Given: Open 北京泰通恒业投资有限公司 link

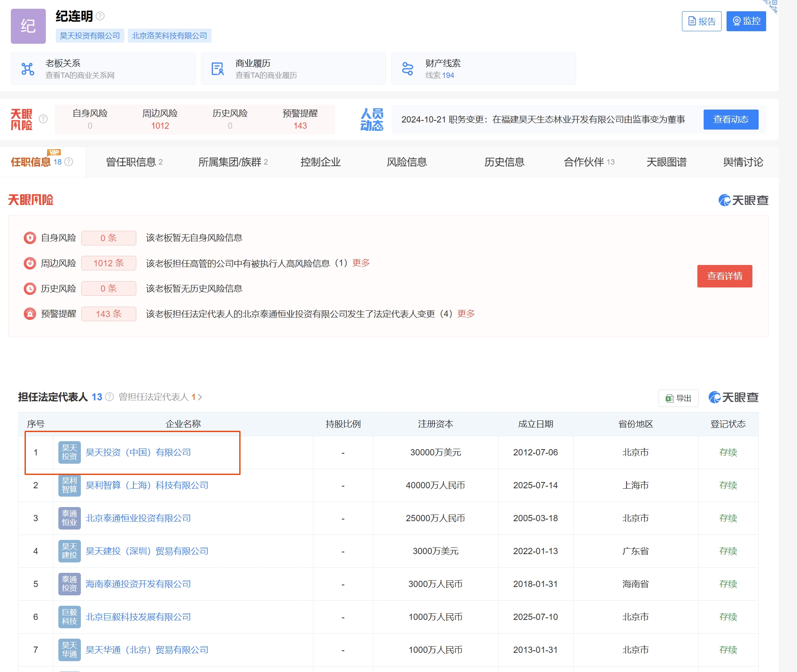Looking at the screenshot, I should (138, 518).
